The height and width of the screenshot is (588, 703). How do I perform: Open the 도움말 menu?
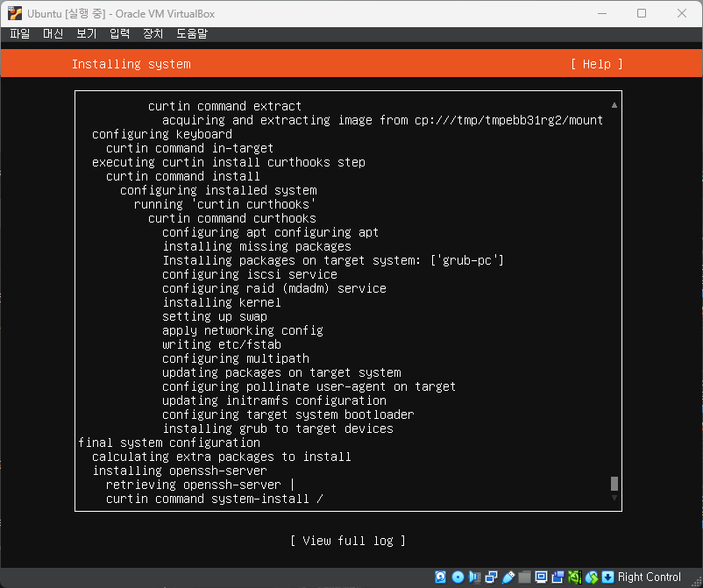(192, 33)
